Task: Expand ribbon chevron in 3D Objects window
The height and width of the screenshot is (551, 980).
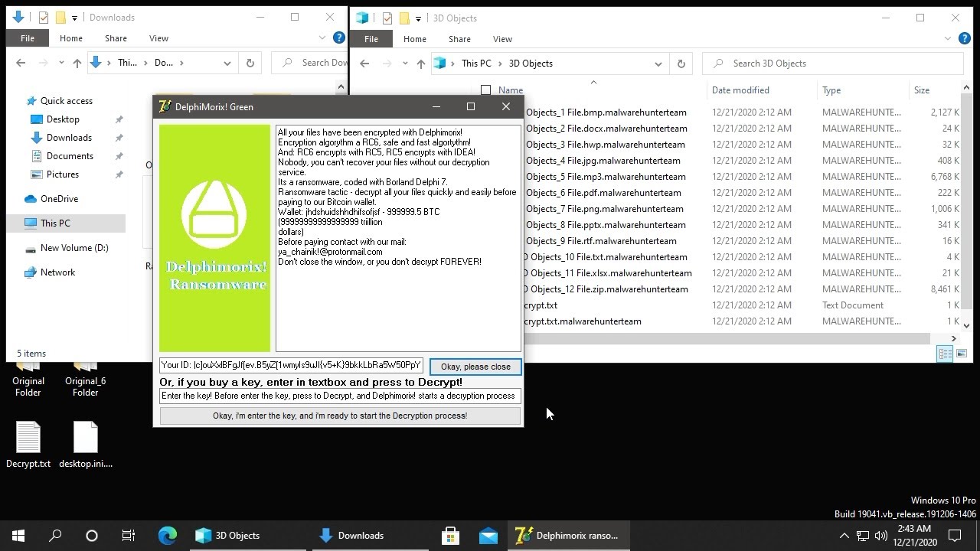Action: pyautogui.click(x=948, y=38)
